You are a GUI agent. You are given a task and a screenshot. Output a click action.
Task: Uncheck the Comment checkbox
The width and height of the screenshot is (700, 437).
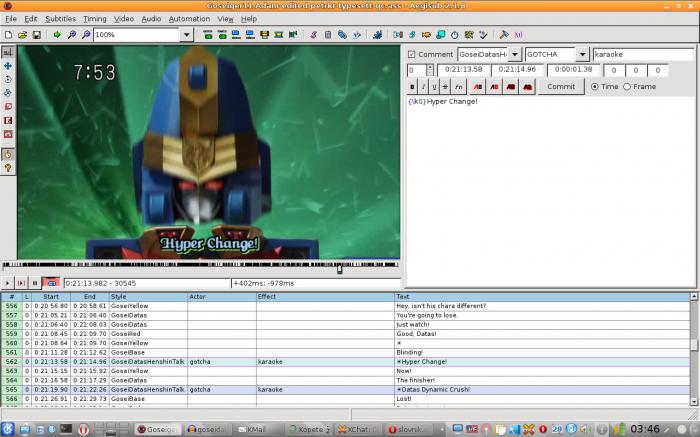pyautogui.click(x=411, y=54)
